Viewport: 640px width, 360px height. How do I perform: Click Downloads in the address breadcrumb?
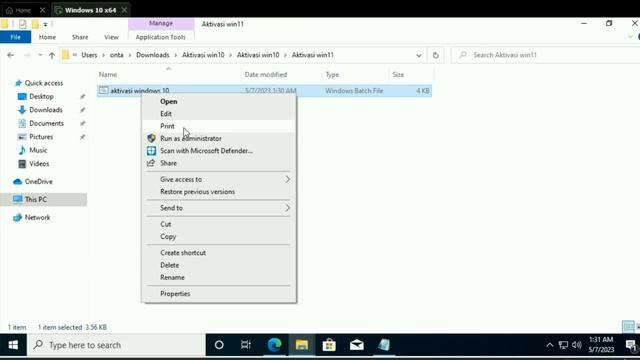pyautogui.click(x=153, y=55)
